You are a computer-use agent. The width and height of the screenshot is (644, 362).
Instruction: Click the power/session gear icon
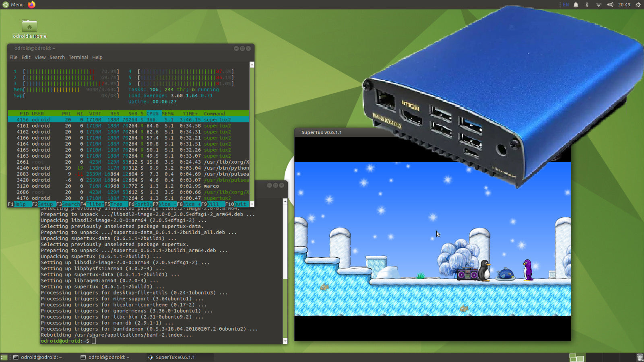coord(637,5)
